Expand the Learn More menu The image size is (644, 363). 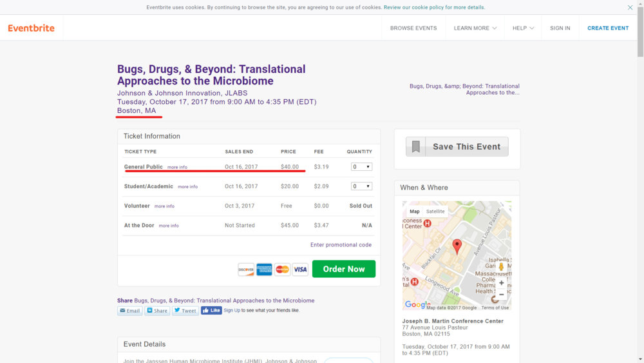[x=475, y=28]
